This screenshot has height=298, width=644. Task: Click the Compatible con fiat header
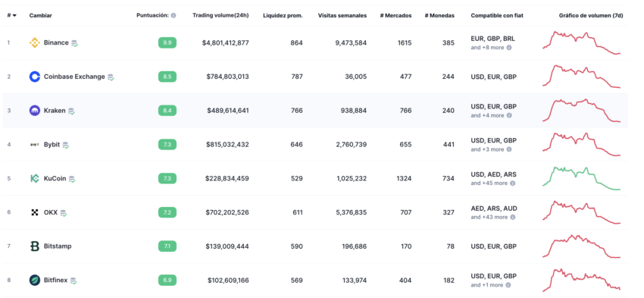[x=497, y=16]
